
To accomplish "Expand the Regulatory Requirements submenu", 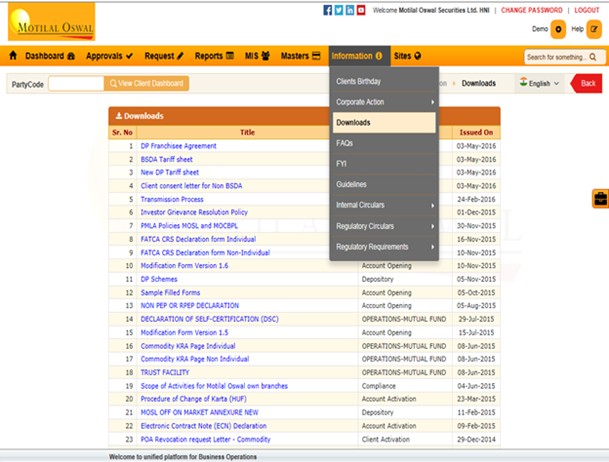I will pos(384,247).
